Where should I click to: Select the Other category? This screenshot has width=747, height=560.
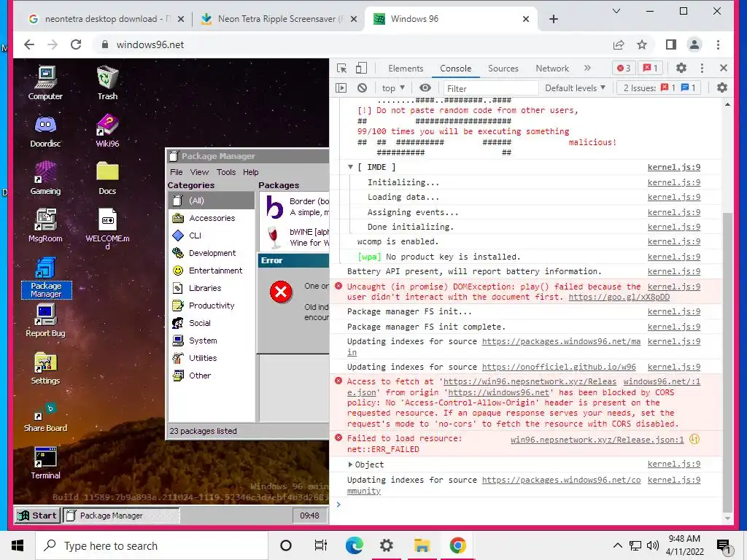tap(211, 376)
